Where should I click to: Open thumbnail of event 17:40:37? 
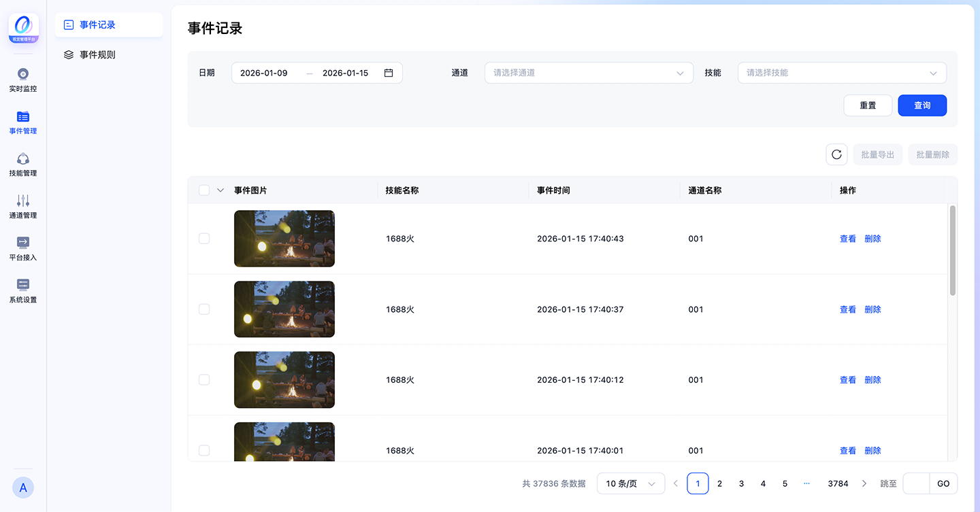[284, 309]
